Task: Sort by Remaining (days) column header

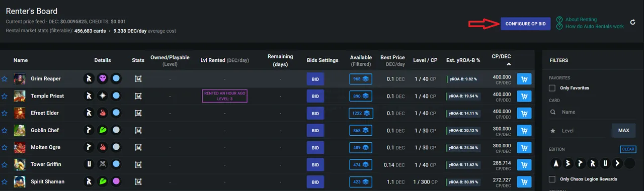Action: tap(280, 60)
